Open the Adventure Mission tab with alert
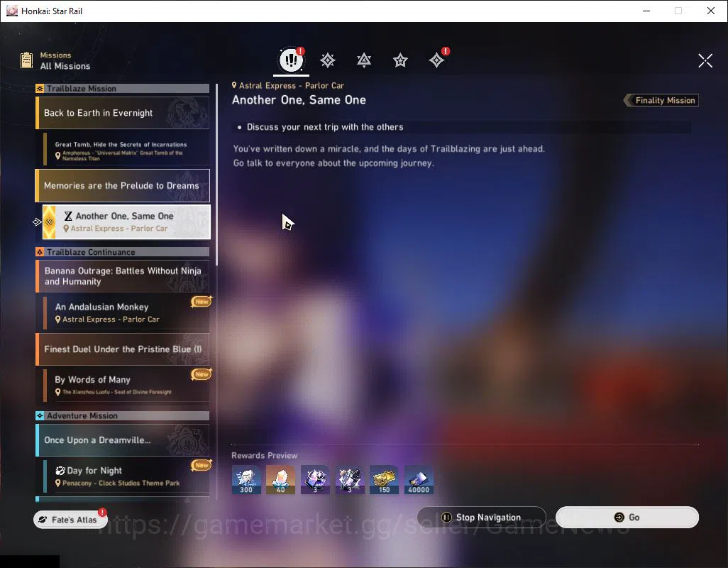The image size is (728, 568). coord(437,60)
